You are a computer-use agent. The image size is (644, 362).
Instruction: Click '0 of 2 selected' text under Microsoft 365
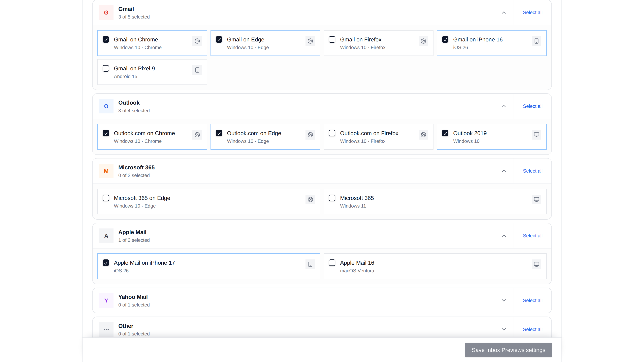pos(134,175)
